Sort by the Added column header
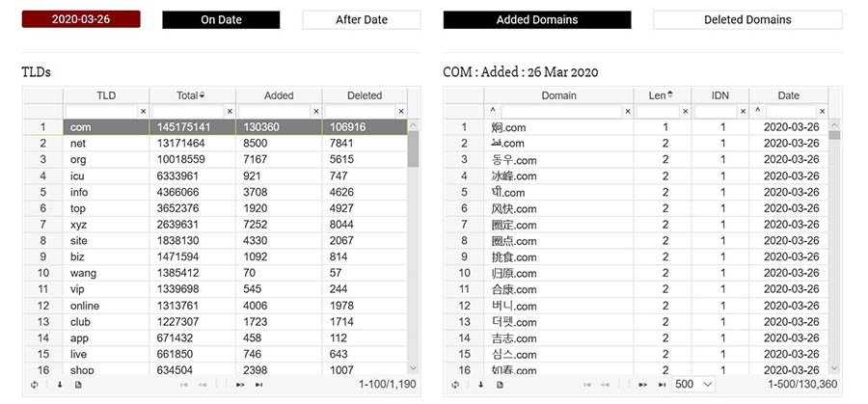Screen dimensions: 868x404 click(x=279, y=95)
